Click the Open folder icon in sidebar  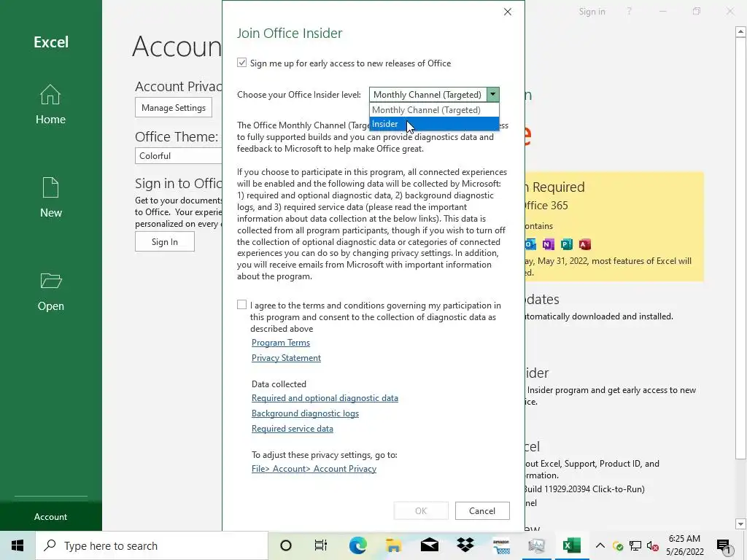(50, 281)
